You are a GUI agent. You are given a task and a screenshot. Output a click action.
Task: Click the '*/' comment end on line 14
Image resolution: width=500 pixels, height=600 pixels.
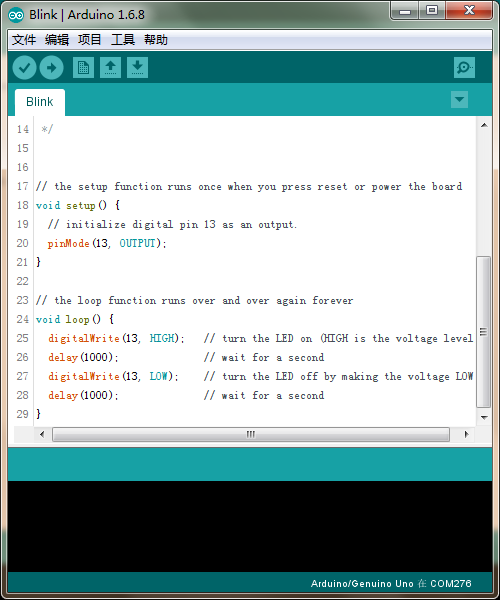[x=47, y=129]
